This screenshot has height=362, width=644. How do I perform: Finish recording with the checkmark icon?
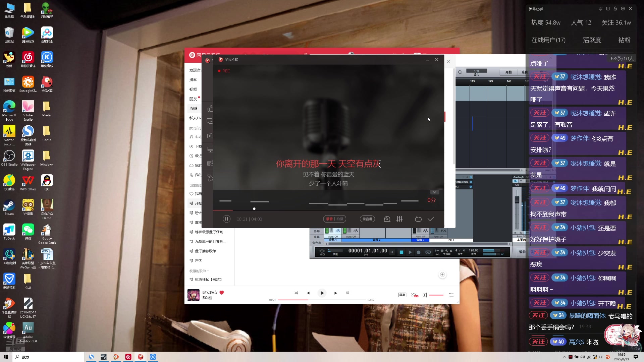click(431, 219)
